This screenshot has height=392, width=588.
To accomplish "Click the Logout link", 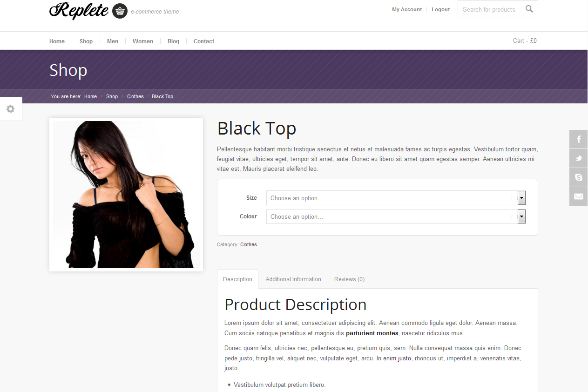I will tap(440, 9).
